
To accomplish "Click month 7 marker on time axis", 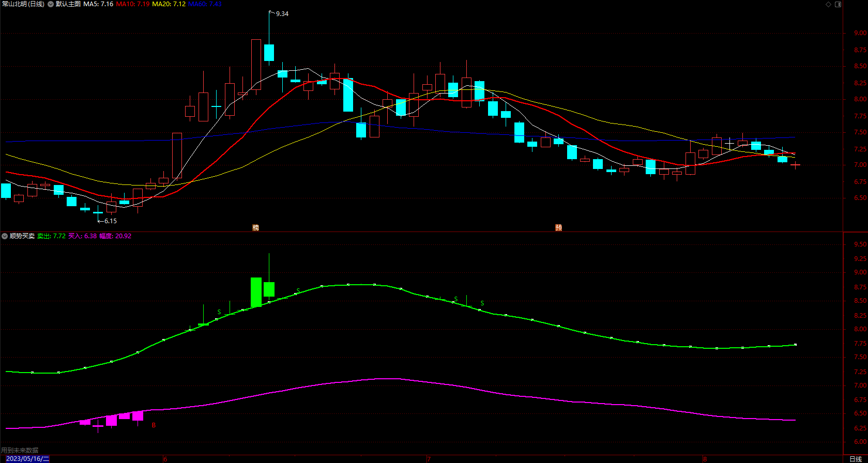I will (429, 459).
